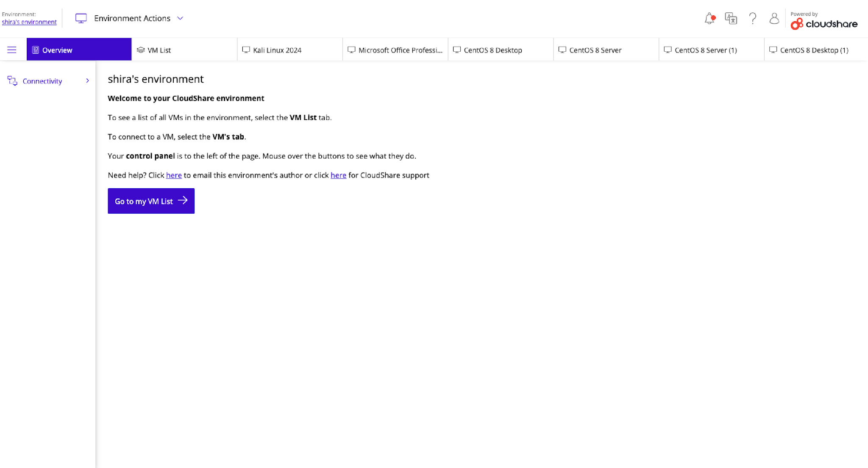Open the CentOS 8 Server (1) tab
This screenshot has width=868, height=468.
pos(712,50)
